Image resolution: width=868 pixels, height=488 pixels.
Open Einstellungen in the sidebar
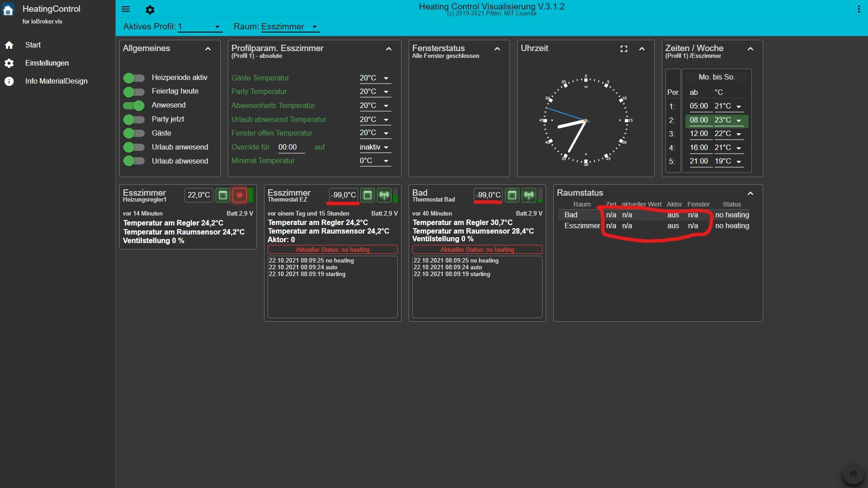(x=47, y=63)
